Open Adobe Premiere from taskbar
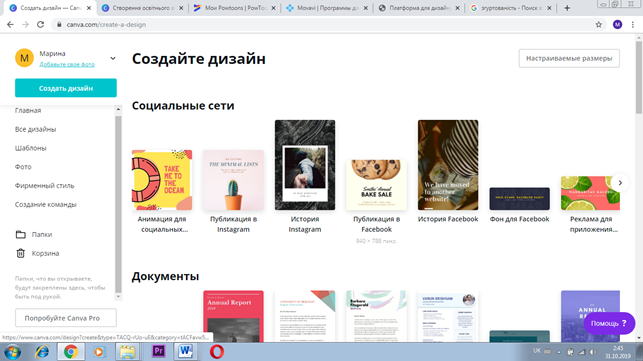Image resolution: width=643 pixels, height=361 pixels. tap(158, 352)
